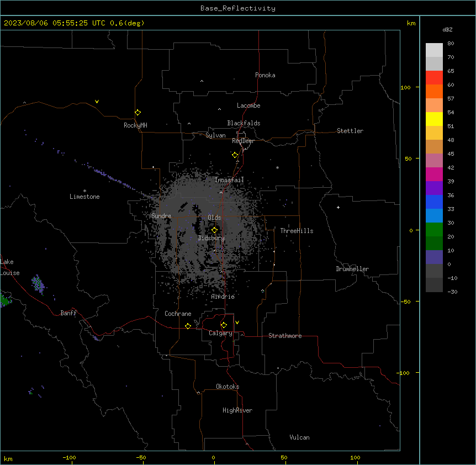The height and width of the screenshot is (465, 476).
Task: Click the Olds town label
Action: click(x=214, y=218)
